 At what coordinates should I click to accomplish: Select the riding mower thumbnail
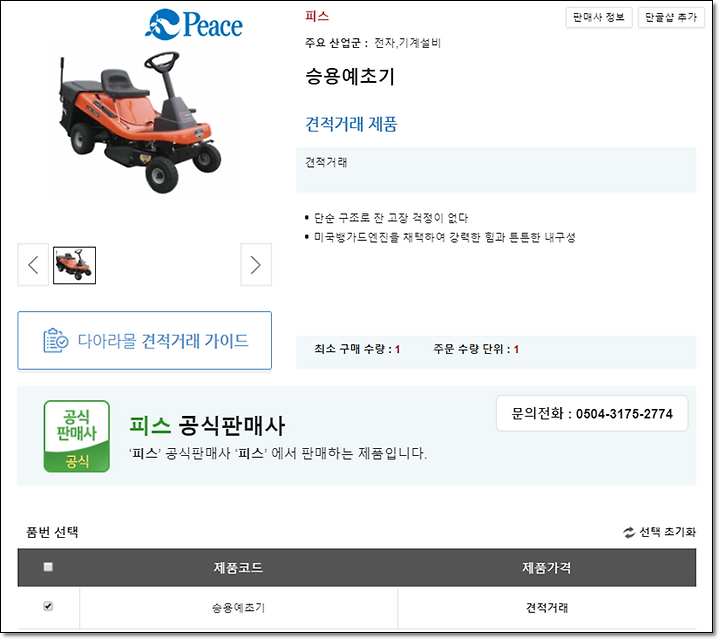pyautogui.click(x=74, y=265)
